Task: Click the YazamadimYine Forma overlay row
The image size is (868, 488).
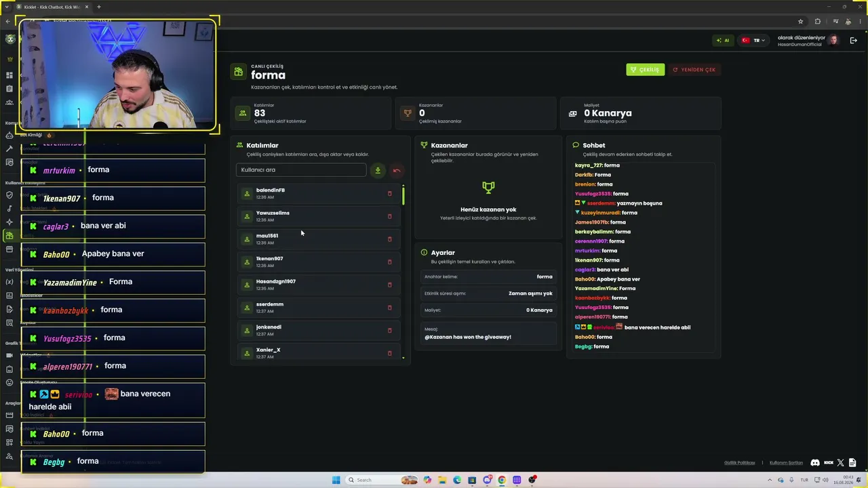Action: (x=113, y=282)
